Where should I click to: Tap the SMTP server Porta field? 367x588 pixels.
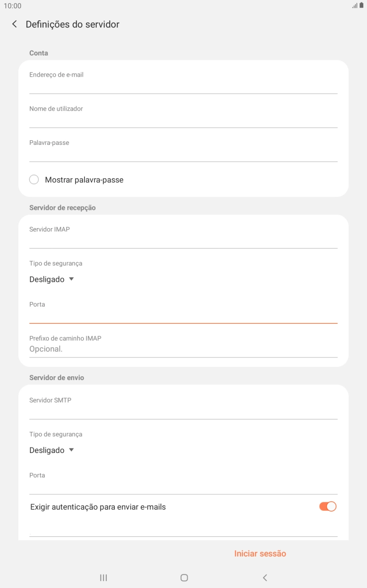pyautogui.click(x=183, y=486)
